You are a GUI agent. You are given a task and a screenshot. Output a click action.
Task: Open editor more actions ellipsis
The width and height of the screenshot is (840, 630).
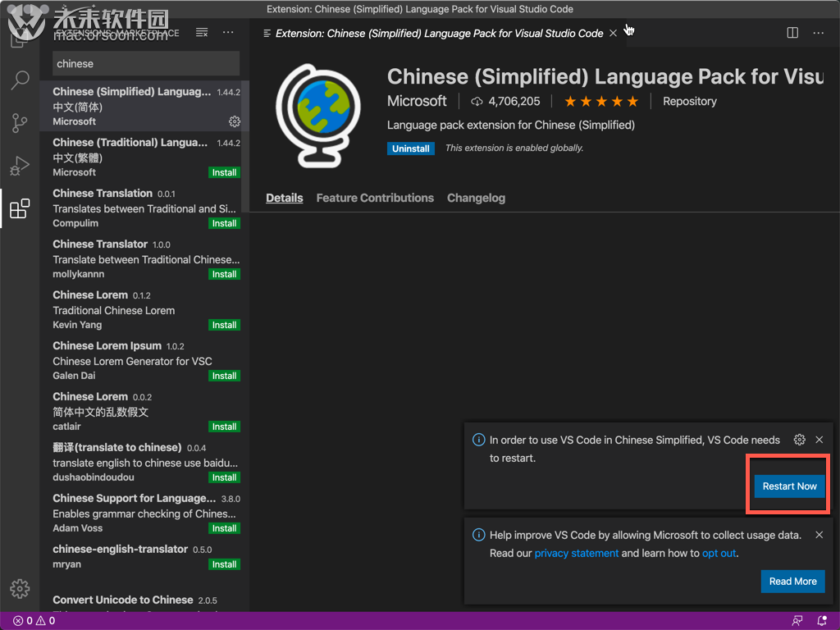coord(818,33)
